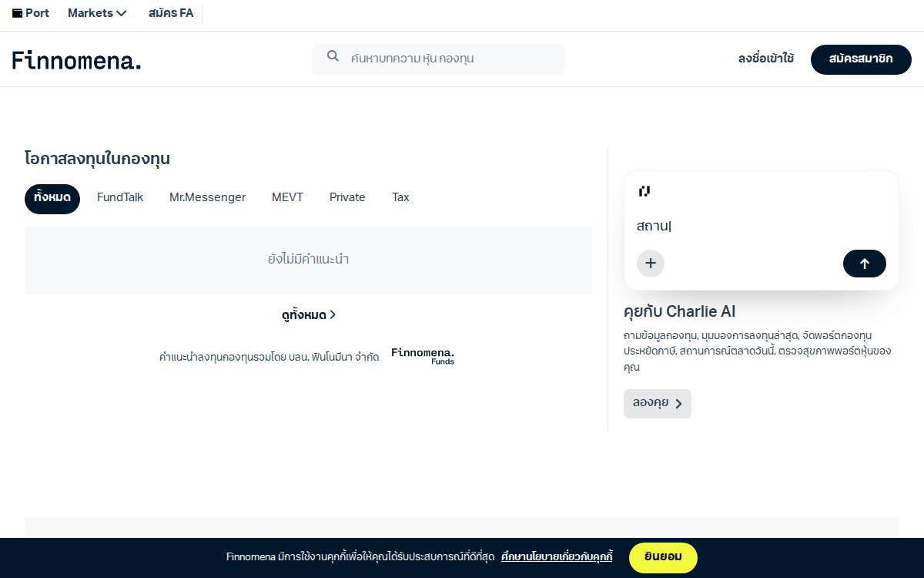Click ลงชื่อเข้าใช้ to sign in
Screen dimensions: 924x578
(766, 59)
